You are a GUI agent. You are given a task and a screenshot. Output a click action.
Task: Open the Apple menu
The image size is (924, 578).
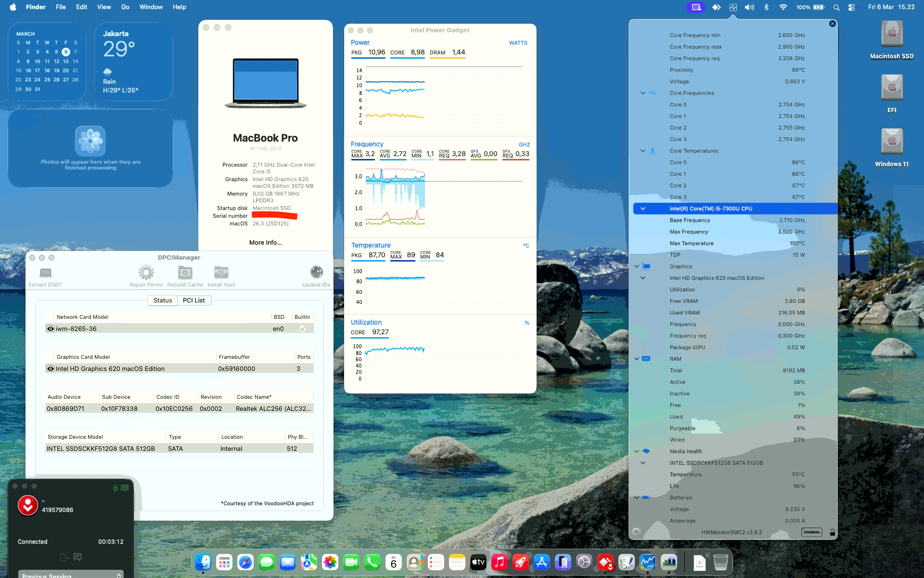(x=13, y=7)
